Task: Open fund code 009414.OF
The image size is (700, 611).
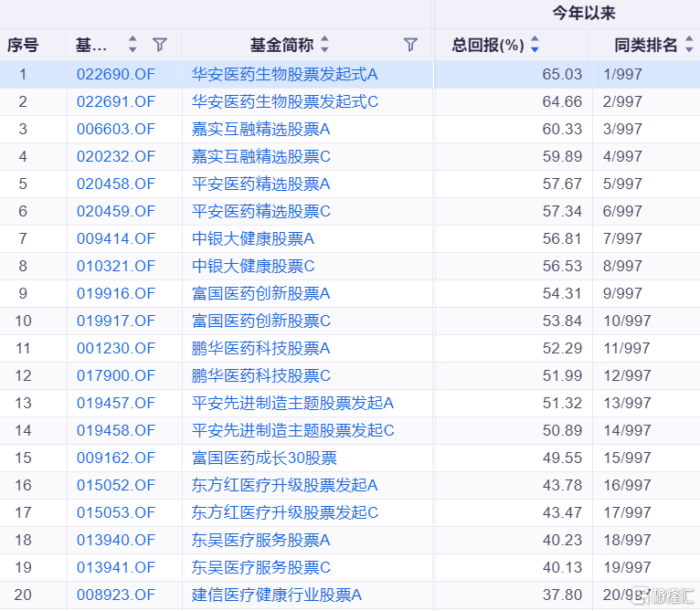Action: [116, 238]
